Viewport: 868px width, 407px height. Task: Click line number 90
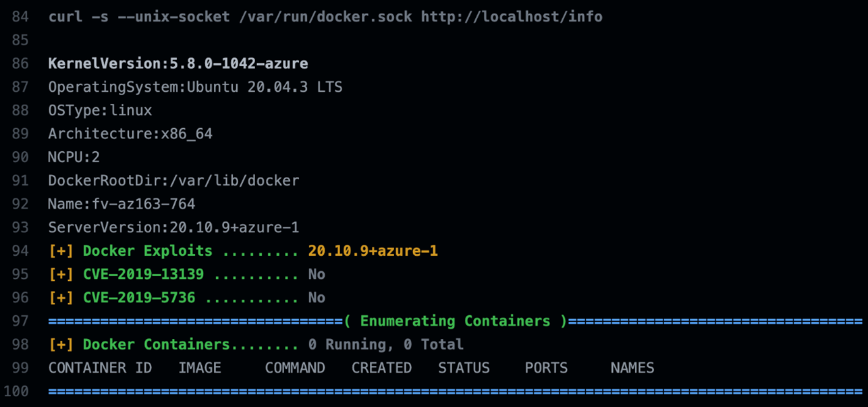(20, 157)
